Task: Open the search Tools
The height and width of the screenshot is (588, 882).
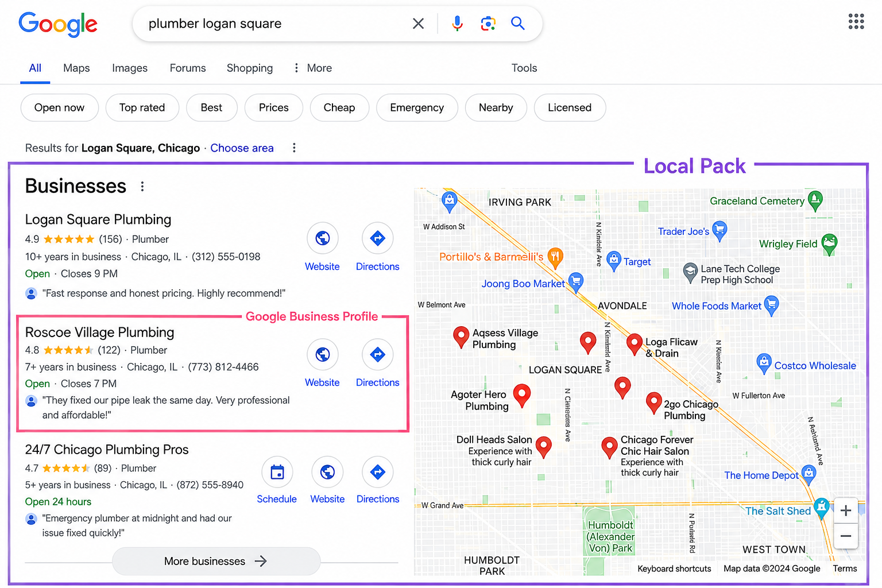Action: pos(524,68)
